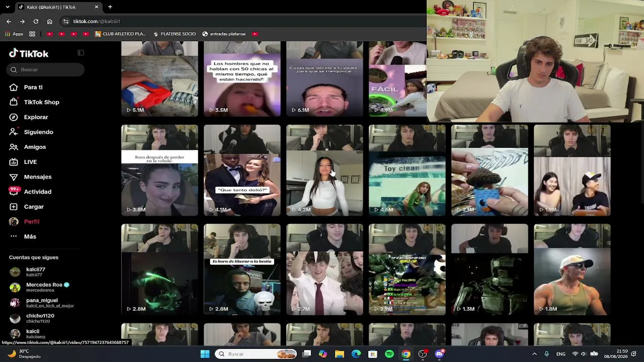Open Actividad notifications
The width and height of the screenshot is (644, 362).
coord(31,192)
